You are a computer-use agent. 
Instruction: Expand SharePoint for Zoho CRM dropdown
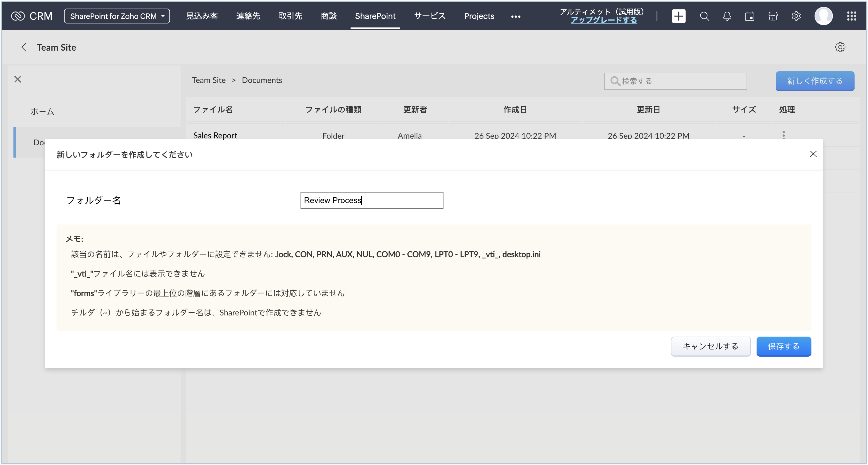point(117,16)
